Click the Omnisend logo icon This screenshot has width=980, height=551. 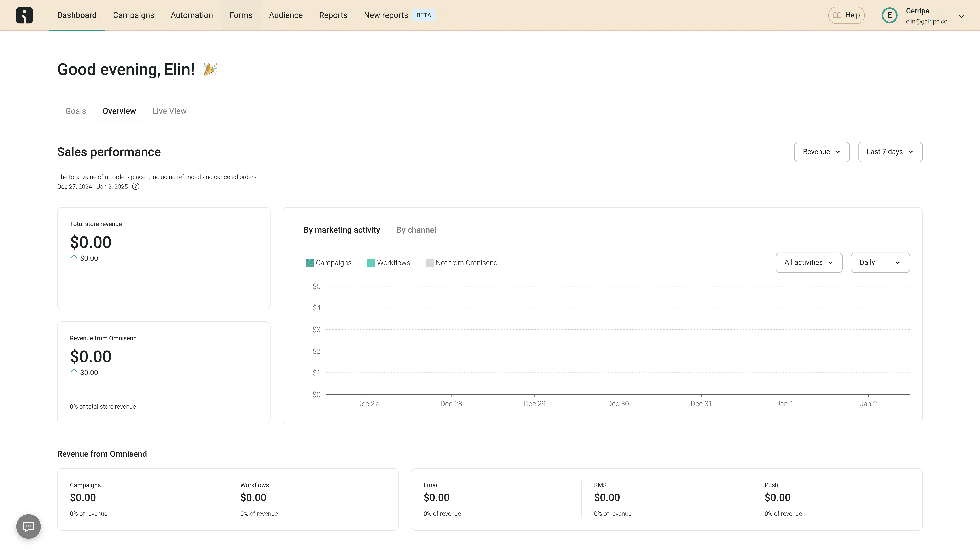(24, 15)
